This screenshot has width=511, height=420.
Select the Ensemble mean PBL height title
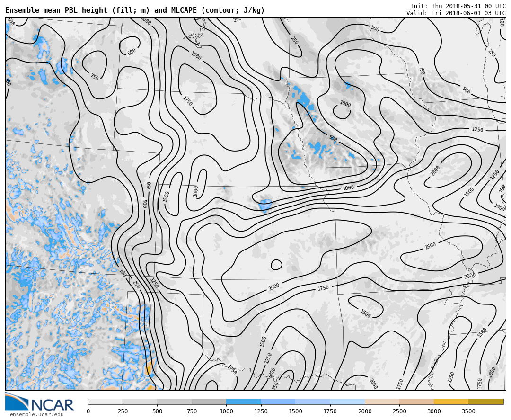[135, 10]
